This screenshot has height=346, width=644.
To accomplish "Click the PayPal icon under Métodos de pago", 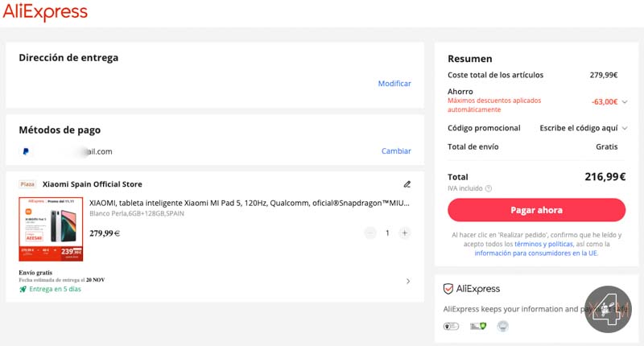I will 26,151.
